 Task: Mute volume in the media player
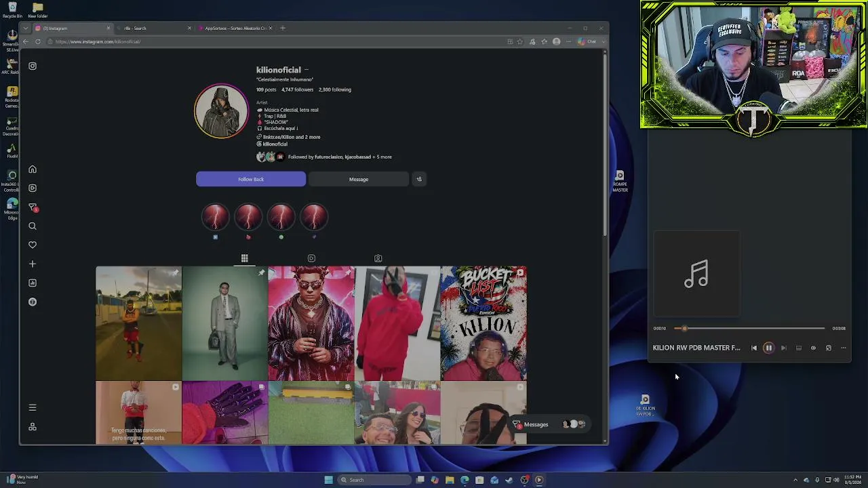pyautogui.click(x=813, y=348)
